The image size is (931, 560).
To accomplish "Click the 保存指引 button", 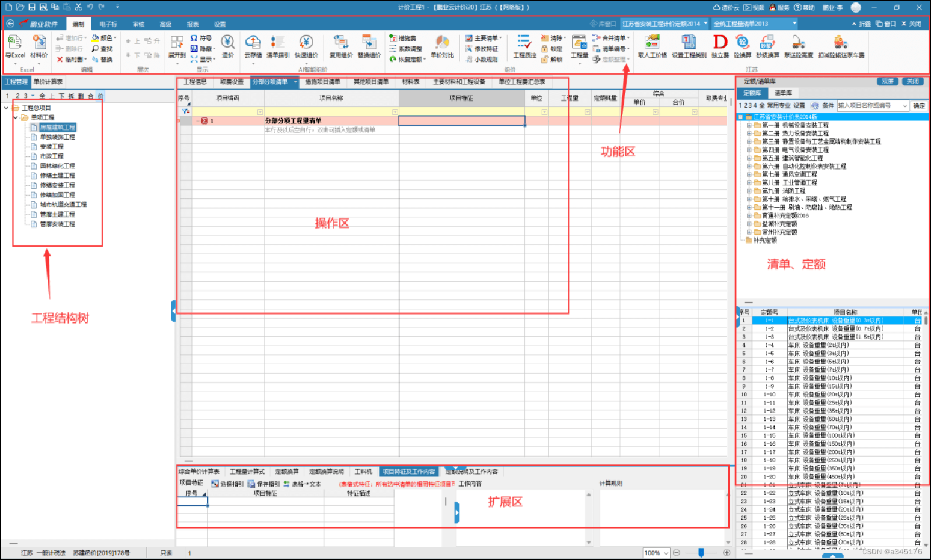I will tap(264, 484).
